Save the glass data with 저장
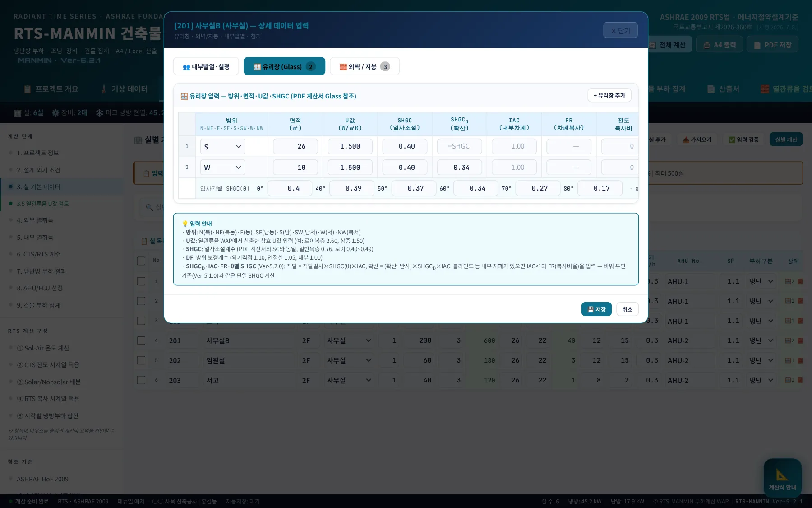 pyautogui.click(x=596, y=309)
